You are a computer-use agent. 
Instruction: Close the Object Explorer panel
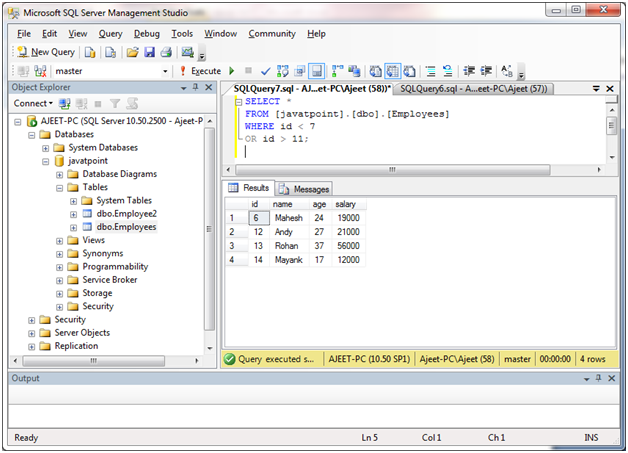[209, 87]
